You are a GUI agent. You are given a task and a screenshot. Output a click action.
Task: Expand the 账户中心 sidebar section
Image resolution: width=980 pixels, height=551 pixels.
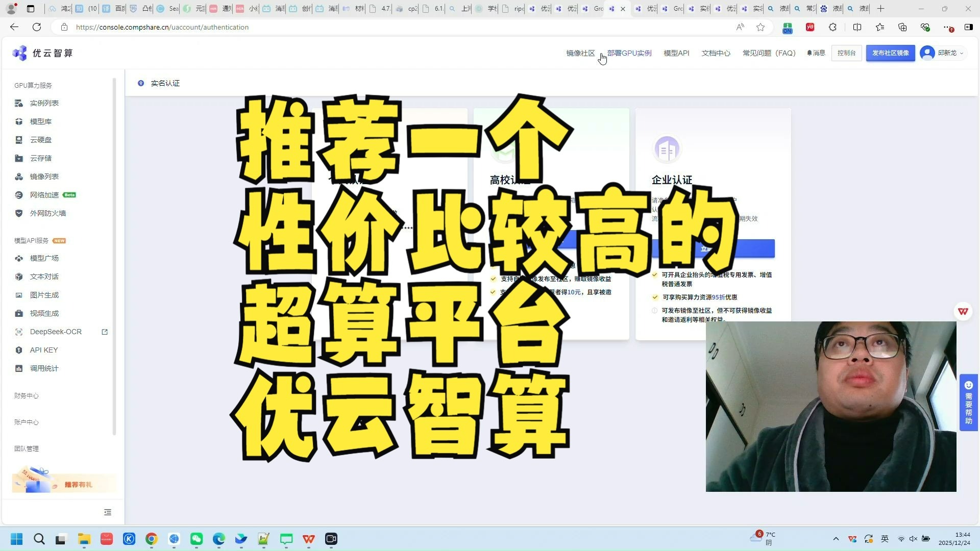(27, 422)
